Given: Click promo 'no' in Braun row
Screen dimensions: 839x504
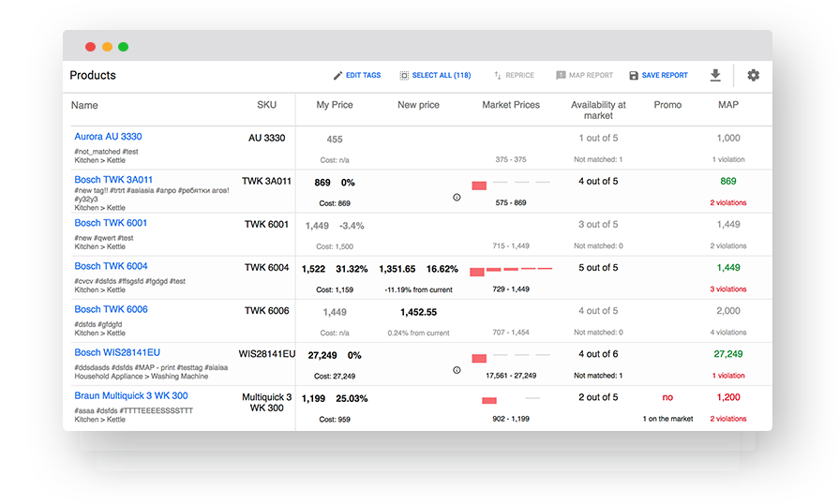Looking at the screenshot, I should (x=667, y=397).
